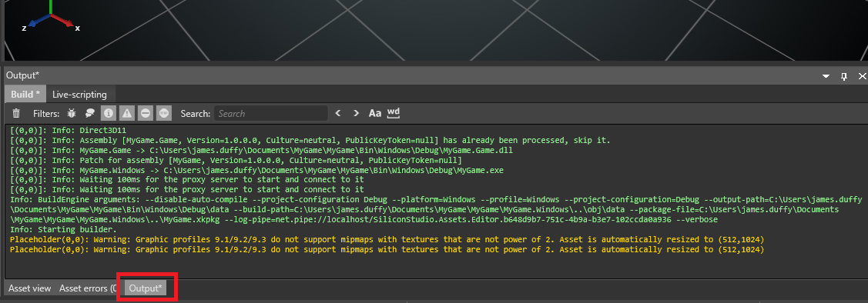The image size is (868, 303).
Task: Click the second 'Waiting 100ms' log line
Action: pyautogui.click(x=186, y=190)
